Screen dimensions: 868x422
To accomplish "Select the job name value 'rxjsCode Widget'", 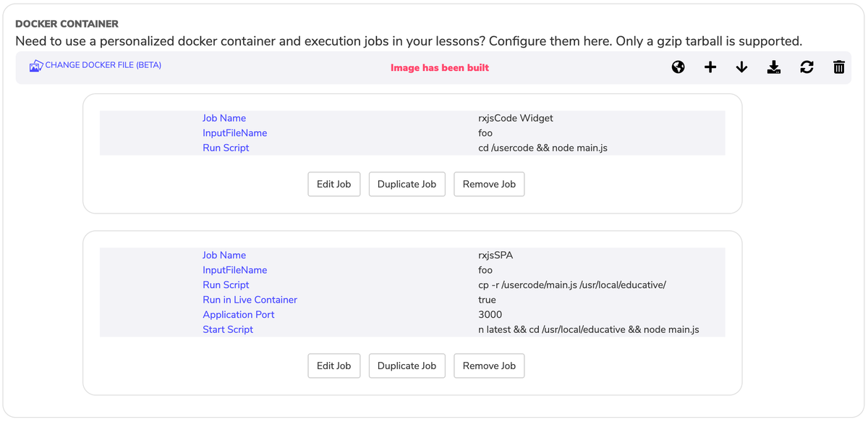I will click(516, 118).
